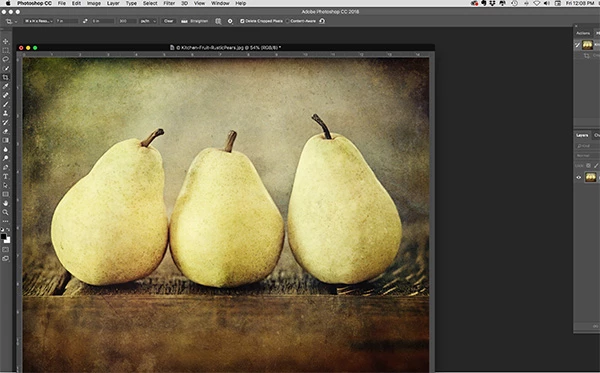Select the Hand tool
Image resolution: width=600 pixels, height=373 pixels.
5,203
